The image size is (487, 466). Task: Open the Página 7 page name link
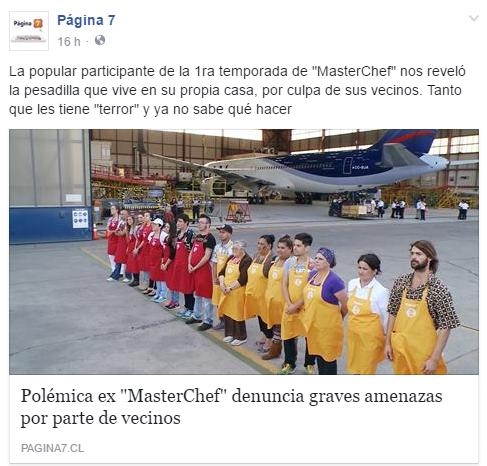click(86, 20)
